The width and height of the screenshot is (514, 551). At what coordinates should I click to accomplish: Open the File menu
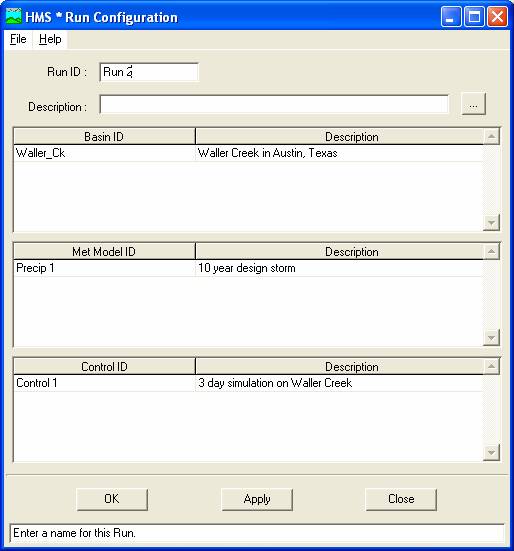pos(18,39)
